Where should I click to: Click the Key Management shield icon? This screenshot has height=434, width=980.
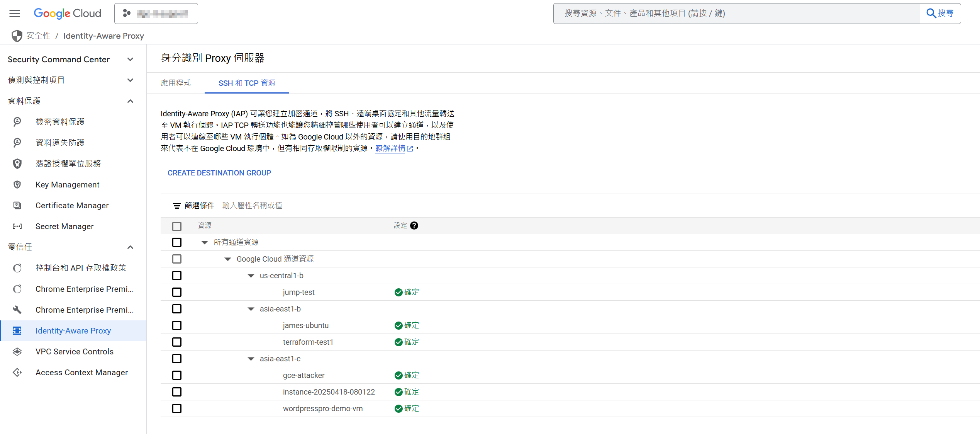17,184
